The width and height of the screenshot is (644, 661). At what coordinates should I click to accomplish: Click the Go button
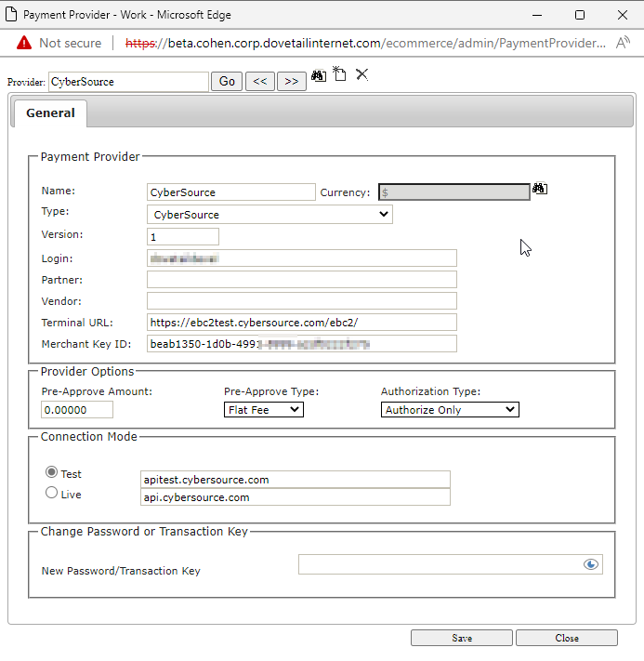point(227,81)
